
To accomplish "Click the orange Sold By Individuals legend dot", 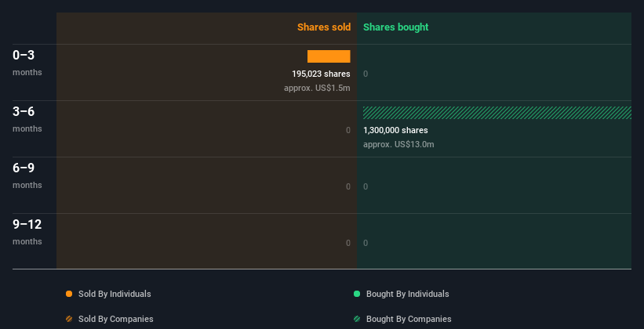I will point(69,294).
